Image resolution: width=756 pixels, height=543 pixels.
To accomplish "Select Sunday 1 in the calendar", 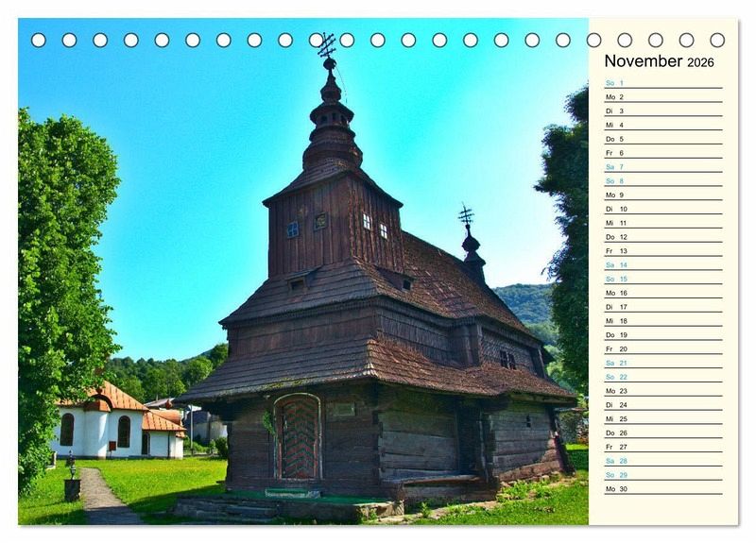I will point(661,83).
